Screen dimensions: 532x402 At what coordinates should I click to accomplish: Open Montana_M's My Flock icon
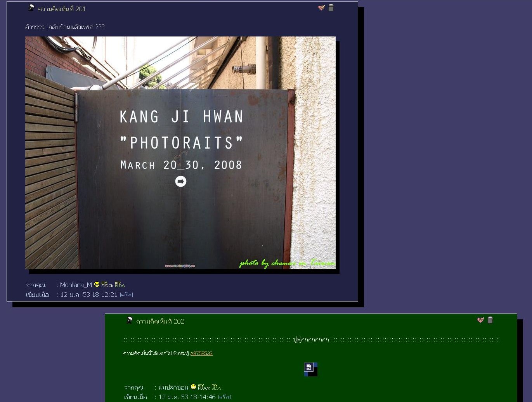pyautogui.click(x=107, y=284)
